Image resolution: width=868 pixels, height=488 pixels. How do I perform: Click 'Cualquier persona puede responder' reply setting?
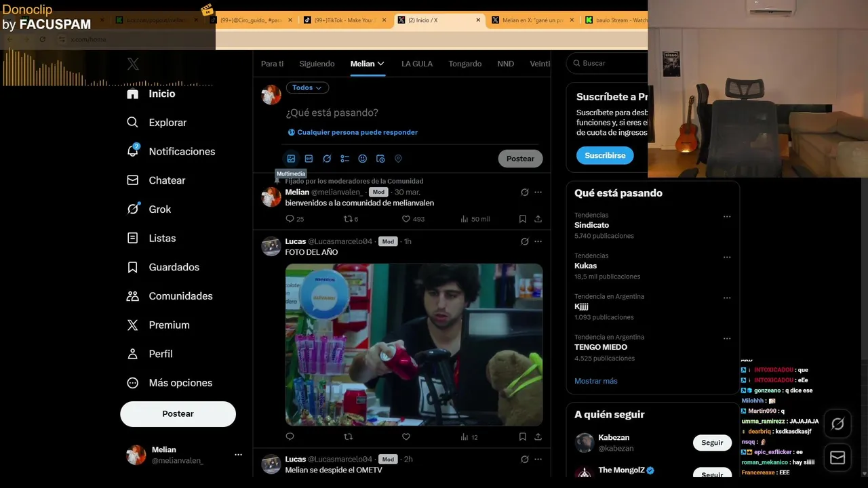click(x=353, y=133)
